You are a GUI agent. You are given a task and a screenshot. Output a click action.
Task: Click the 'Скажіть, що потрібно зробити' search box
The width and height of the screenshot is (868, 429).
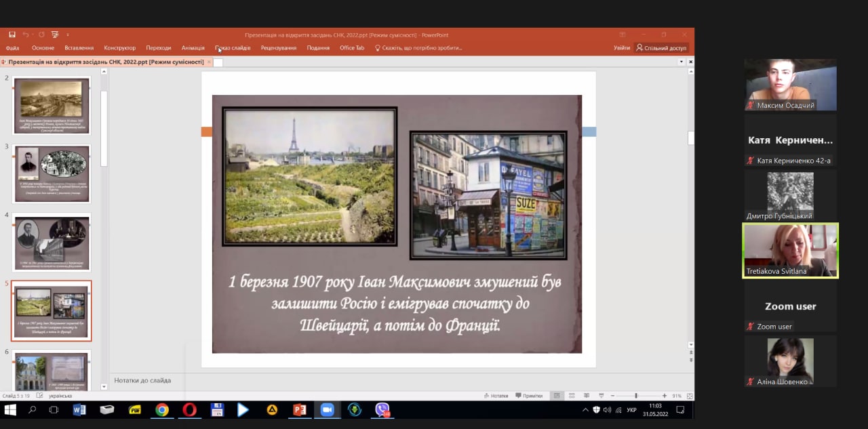418,48
